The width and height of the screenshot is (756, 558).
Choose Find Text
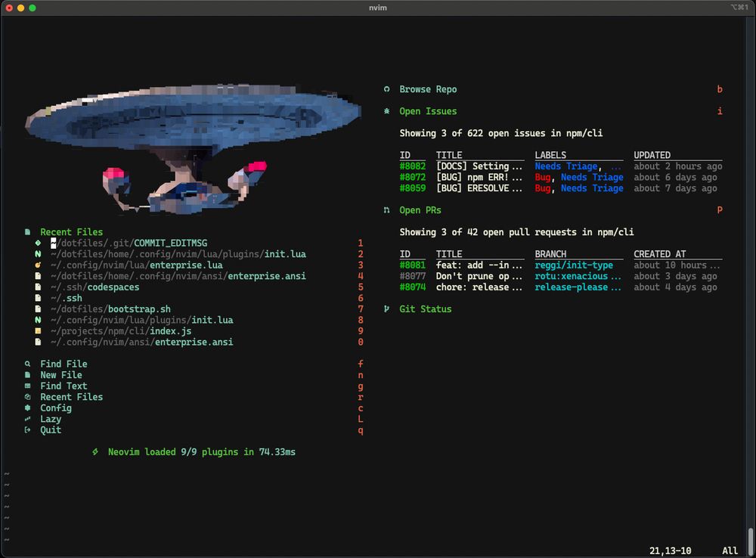click(x=64, y=386)
